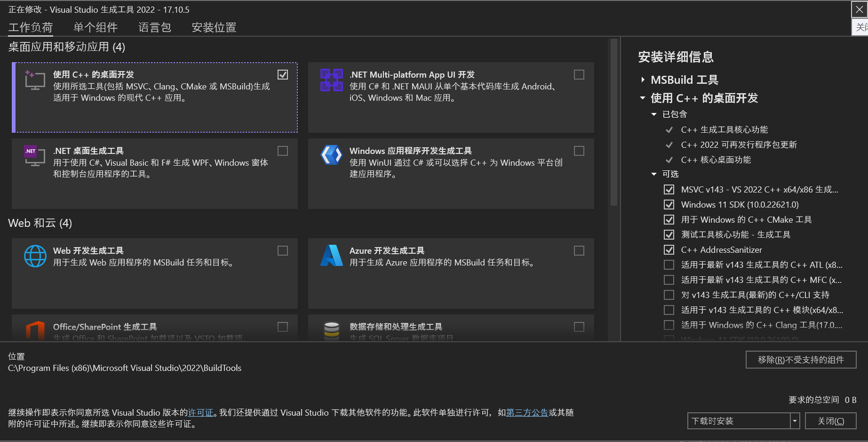The image size is (868, 442).
Task: Enable the C++ Clang 工具 optional component
Action: (669, 325)
